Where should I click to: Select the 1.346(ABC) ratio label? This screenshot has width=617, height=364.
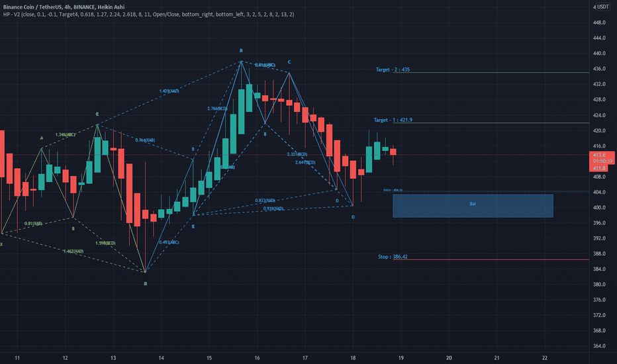click(66, 134)
